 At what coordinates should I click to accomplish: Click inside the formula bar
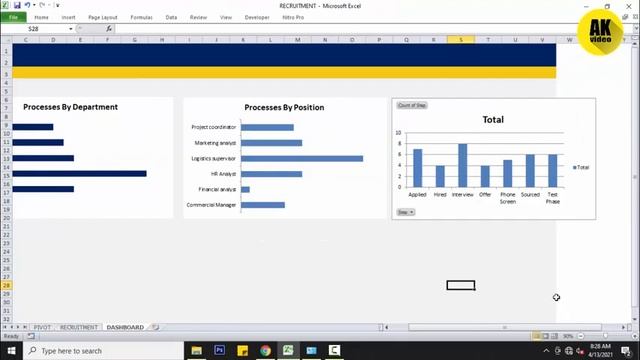[373, 29]
